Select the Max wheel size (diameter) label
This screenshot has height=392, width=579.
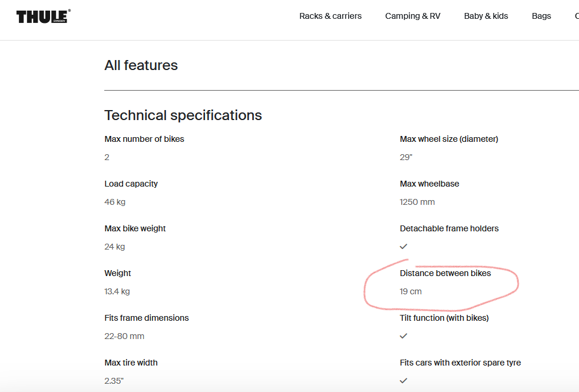point(449,139)
